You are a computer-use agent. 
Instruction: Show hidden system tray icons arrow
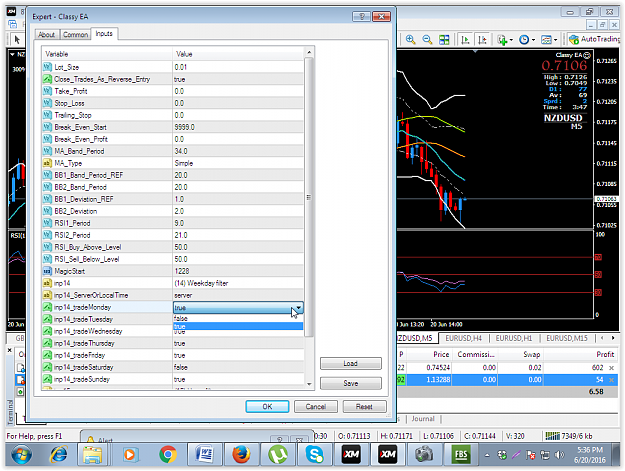[x=487, y=455]
